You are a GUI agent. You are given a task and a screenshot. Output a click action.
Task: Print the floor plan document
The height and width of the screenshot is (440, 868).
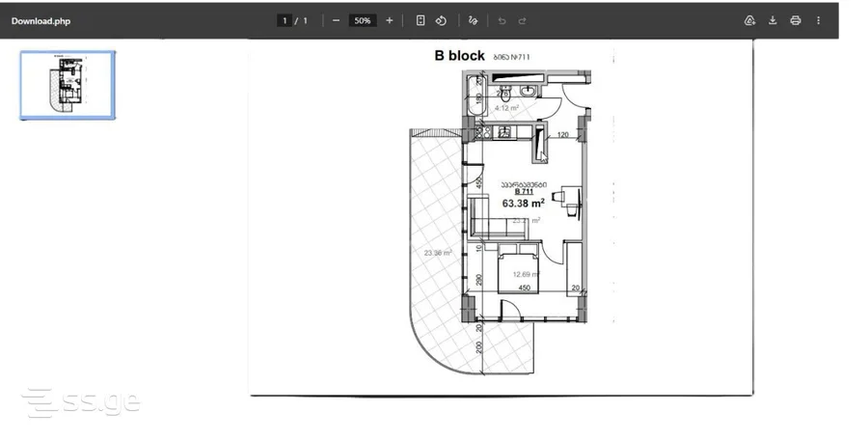[x=796, y=20]
